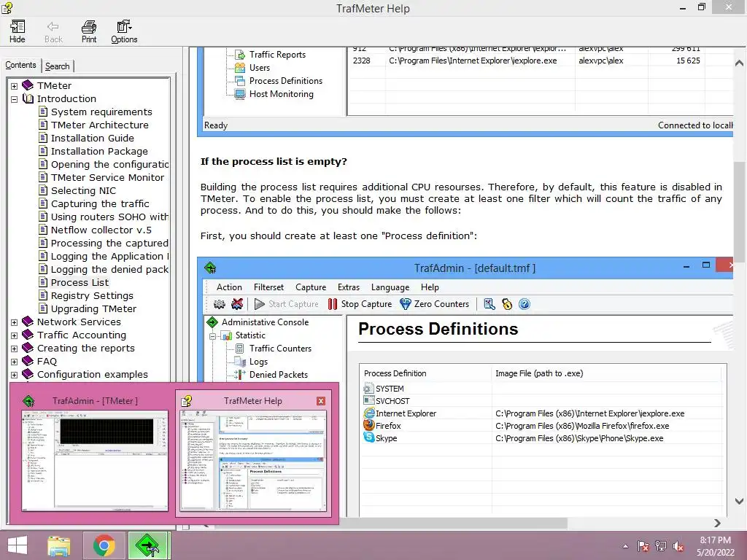Select TrafAdmin [TMeter] window thumbnail
The image size is (747, 560).
tap(94, 454)
